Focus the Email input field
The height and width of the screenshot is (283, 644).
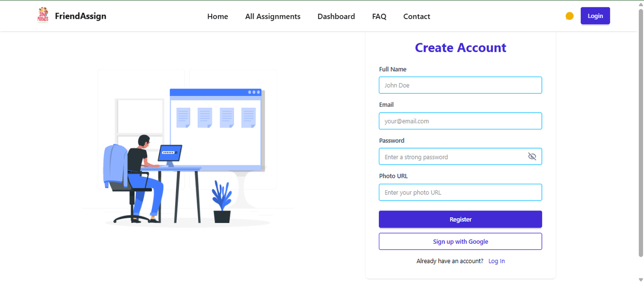pyautogui.click(x=460, y=121)
